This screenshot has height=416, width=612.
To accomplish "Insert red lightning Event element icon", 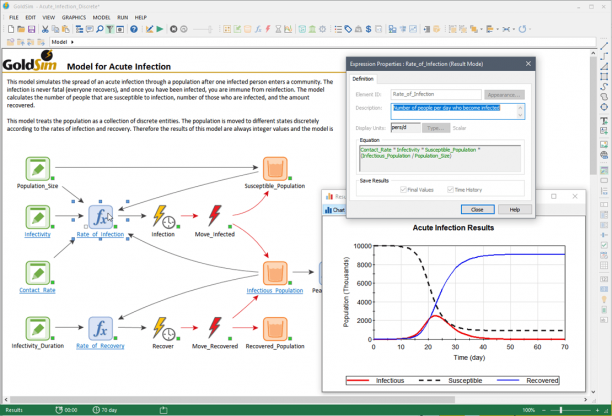I will (268, 29).
